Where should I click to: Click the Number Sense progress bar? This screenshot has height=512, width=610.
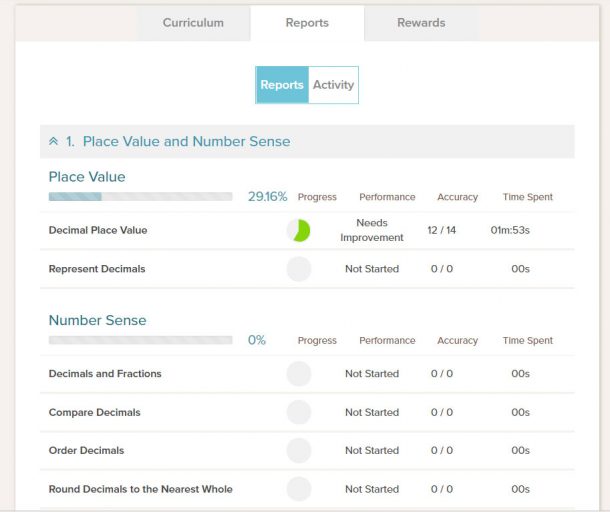[x=140, y=340]
